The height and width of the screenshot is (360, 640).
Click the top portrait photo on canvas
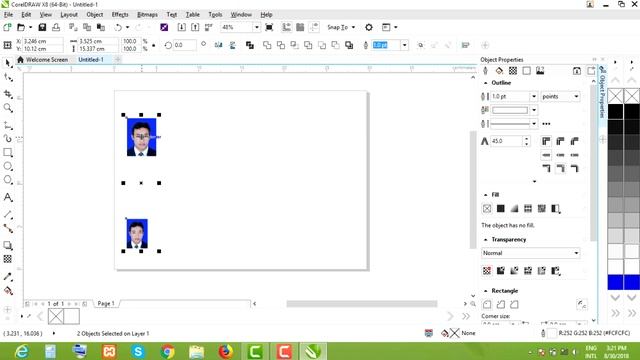(x=142, y=137)
